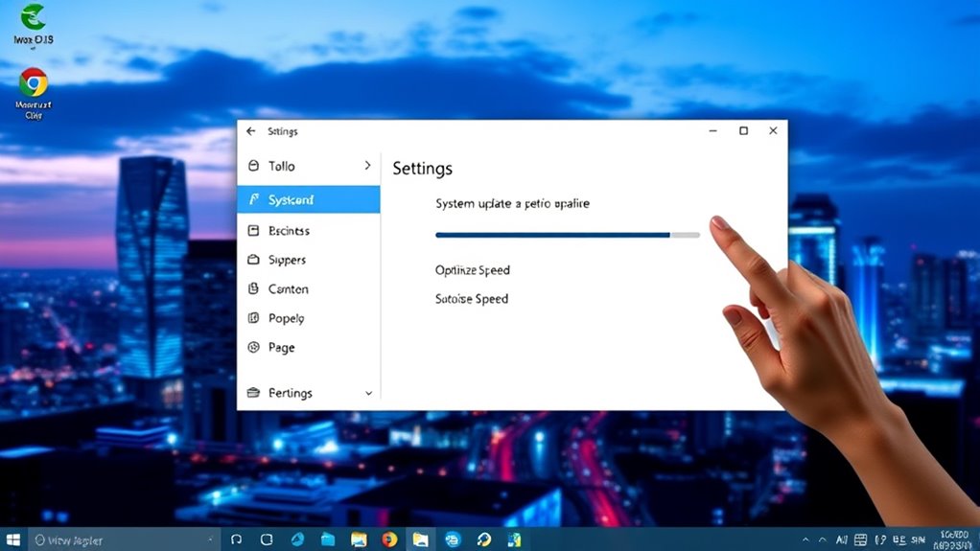Open the Camten sidebar category
The height and width of the screenshot is (551, 980).
click(x=309, y=289)
